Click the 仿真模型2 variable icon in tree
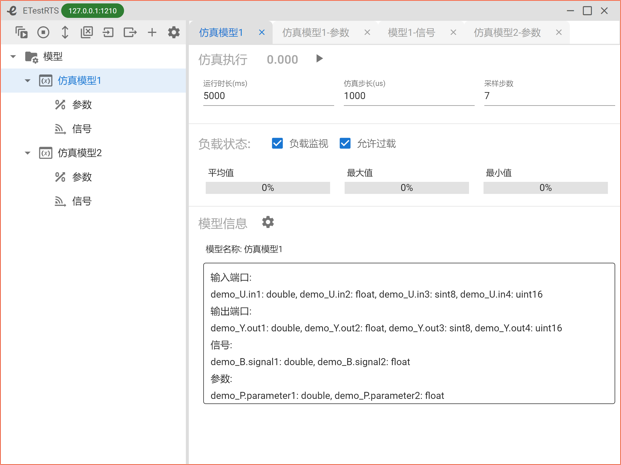This screenshot has height=465, width=621. point(46,153)
